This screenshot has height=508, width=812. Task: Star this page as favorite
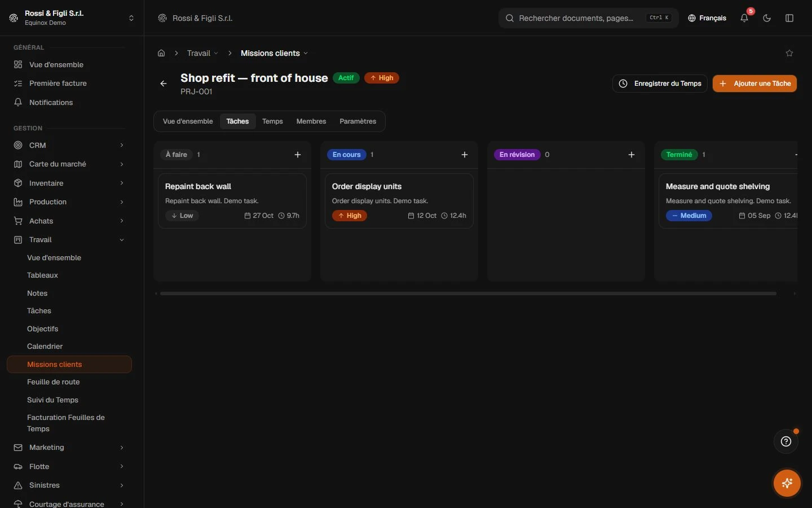pyautogui.click(x=789, y=53)
